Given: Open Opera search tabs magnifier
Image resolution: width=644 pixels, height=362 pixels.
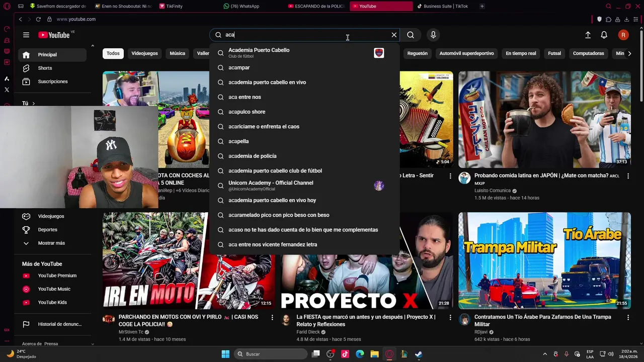Looking at the screenshot, I should coord(608,7).
